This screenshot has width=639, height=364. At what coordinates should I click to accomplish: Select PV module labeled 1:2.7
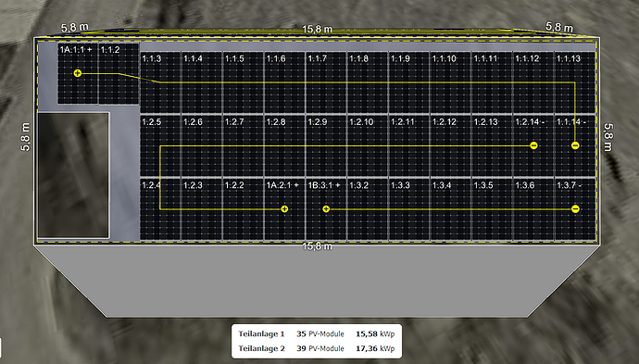[x=244, y=146]
